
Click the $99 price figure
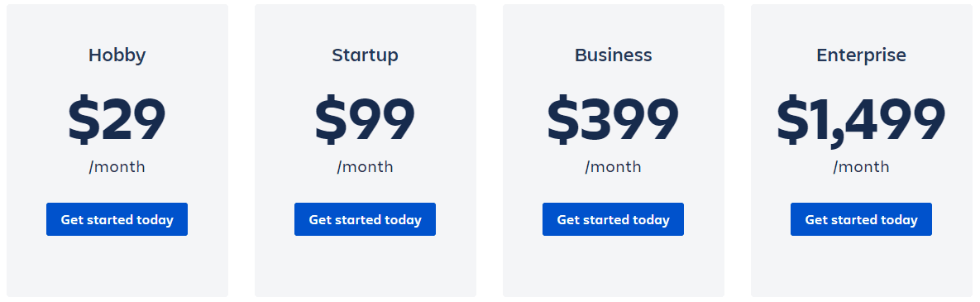[365, 119]
